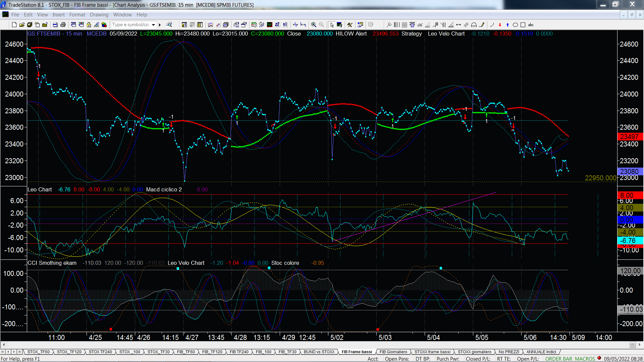Click the go arrow beside symbol box
This screenshot has width=644, height=362.
tap(160, 25)
